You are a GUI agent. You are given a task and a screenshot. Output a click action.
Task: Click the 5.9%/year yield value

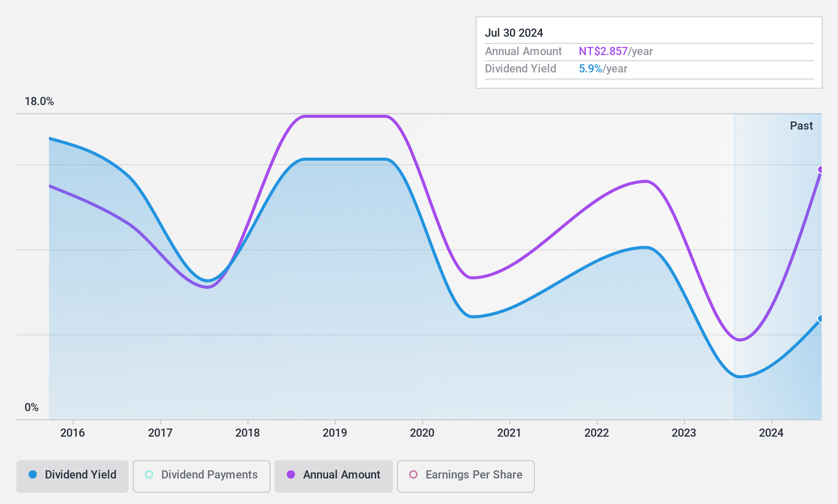click(603, 69)
